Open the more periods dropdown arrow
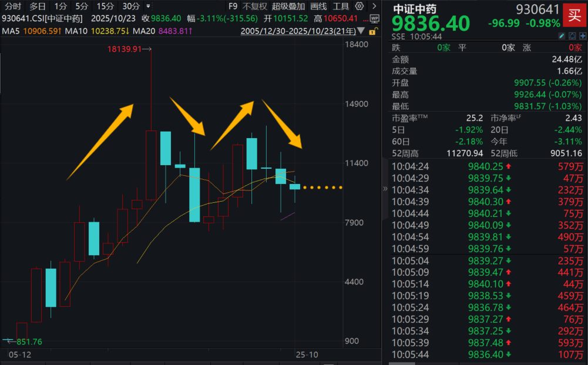The height and width of the screenshot is (365, 588). pyautogui.click(x=148, y=6)
